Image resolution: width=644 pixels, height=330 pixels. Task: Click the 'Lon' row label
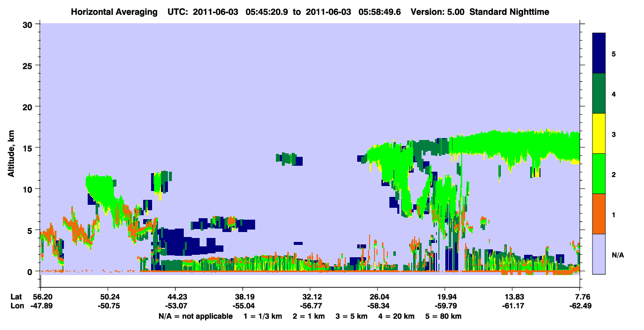pos(16,306)
